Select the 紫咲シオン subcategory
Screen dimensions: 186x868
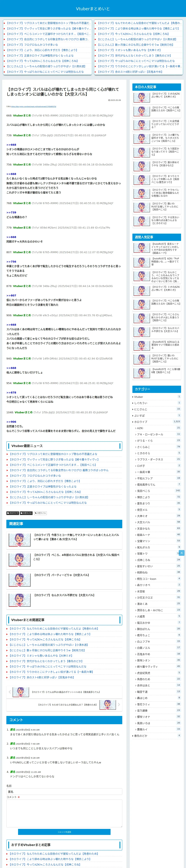[158, 660]
